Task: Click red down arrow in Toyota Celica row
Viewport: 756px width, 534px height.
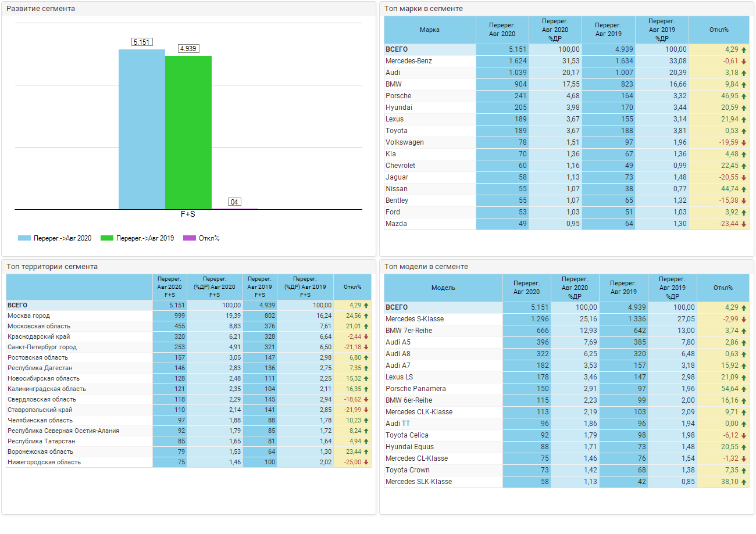Action: pyautogui.click(x=744, y=435)
